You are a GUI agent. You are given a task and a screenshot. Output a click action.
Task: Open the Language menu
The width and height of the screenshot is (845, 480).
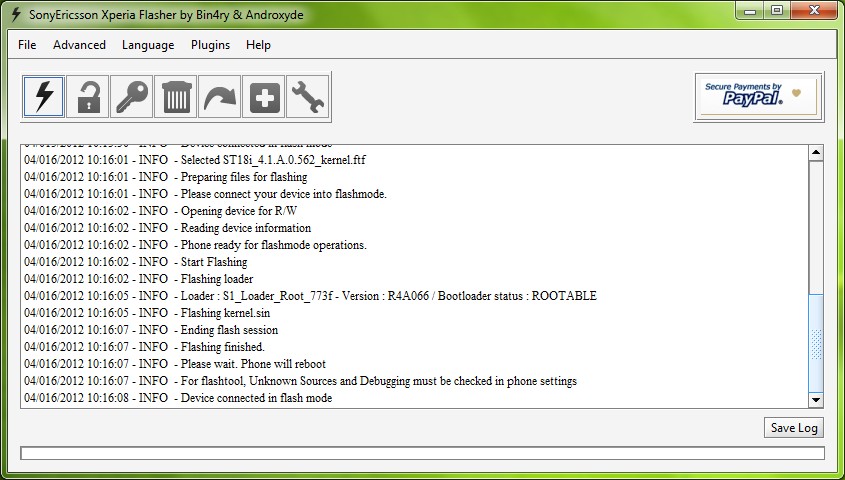[x=148, y=45]
